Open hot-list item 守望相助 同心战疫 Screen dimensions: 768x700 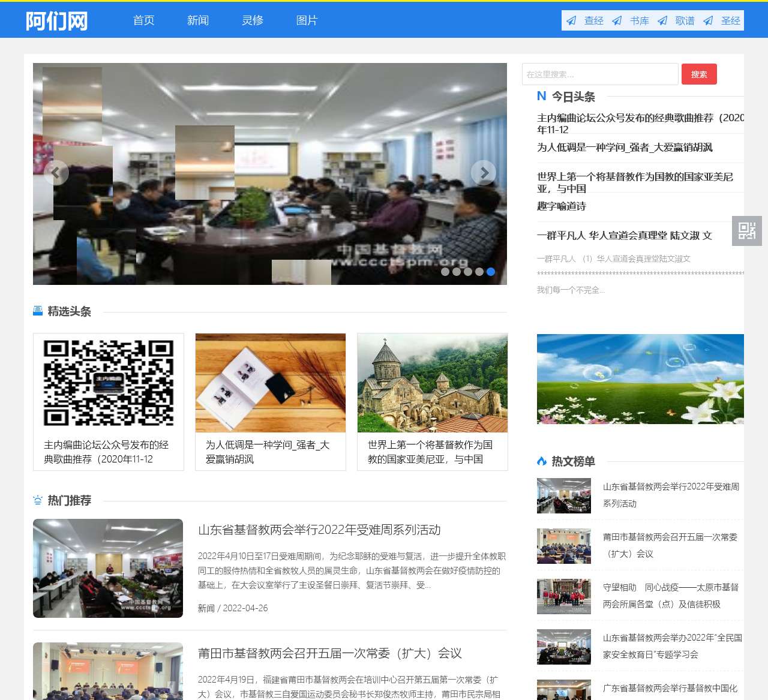[671, 596]
